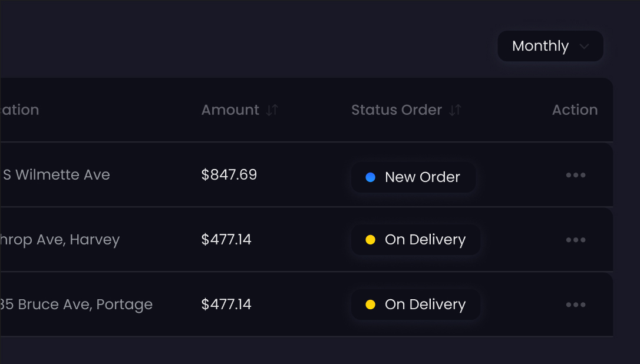Screen dimensions: 640x364
Task: Open three-dot menu for Portage order
Action: pyautogui.click(x=575, y=305)
